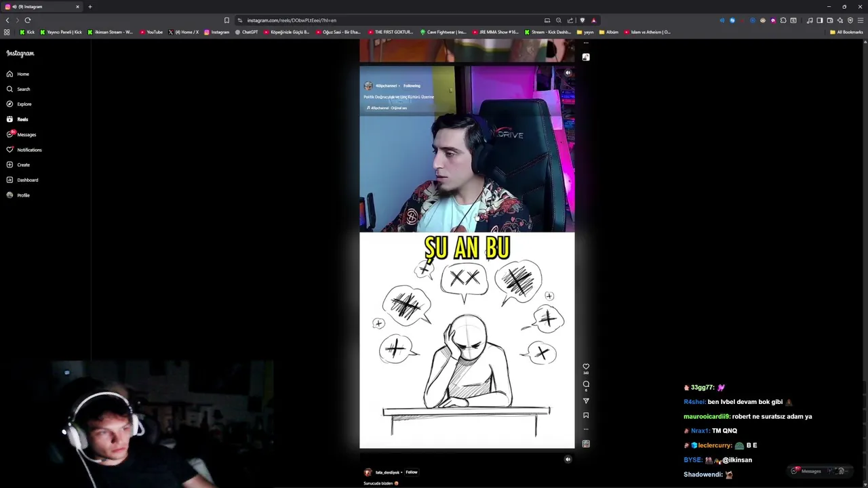Open the Instagram Home page

18,74
